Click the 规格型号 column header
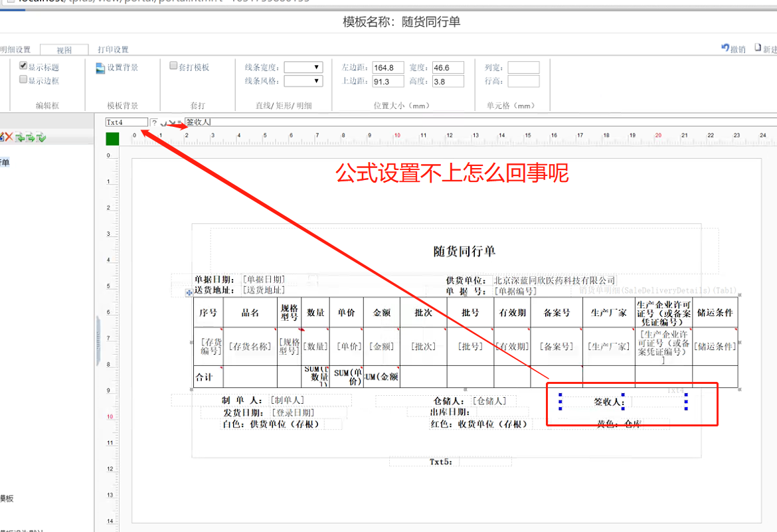 pyautogui.click(x=290, y=312)
